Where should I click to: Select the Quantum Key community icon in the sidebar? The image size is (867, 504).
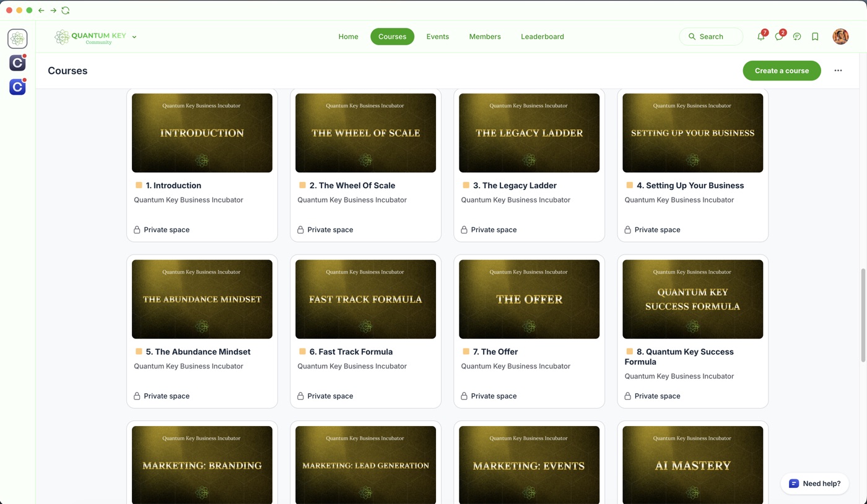pyautogui.click(x=17, y=38)
